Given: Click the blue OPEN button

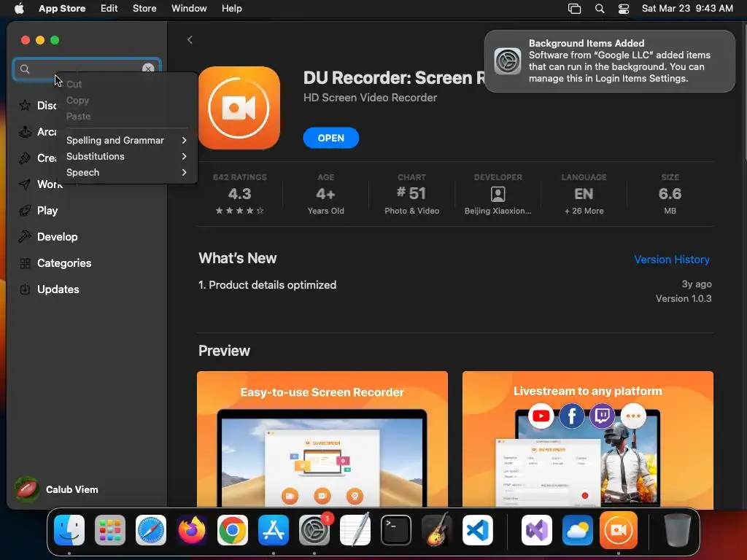Looking at the screenshot, I should pyautogui.click(x=330, y=138).
